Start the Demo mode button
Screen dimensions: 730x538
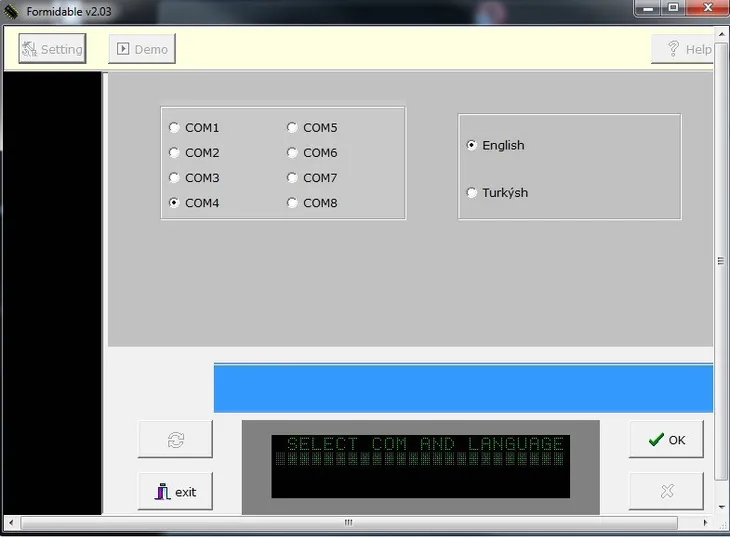141,49
